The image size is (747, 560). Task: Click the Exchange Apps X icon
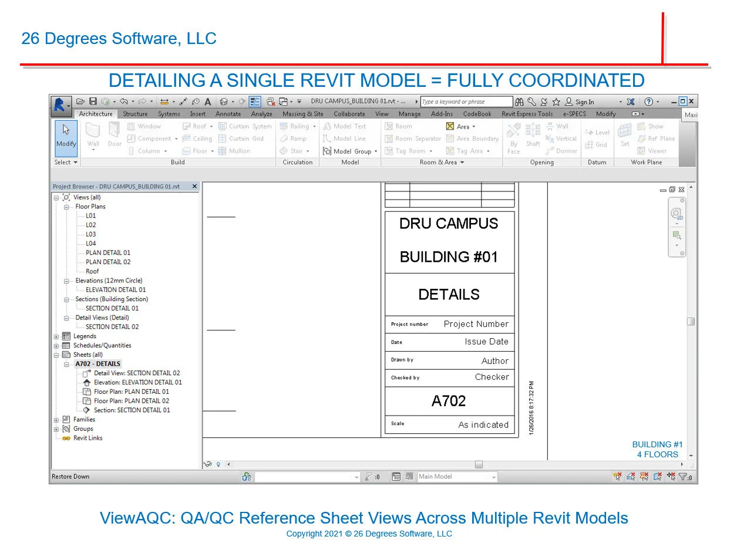(631, 102)
